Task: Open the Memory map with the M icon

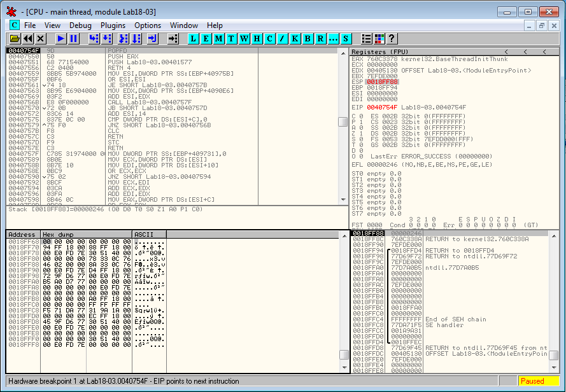Action: coord(218,39)
